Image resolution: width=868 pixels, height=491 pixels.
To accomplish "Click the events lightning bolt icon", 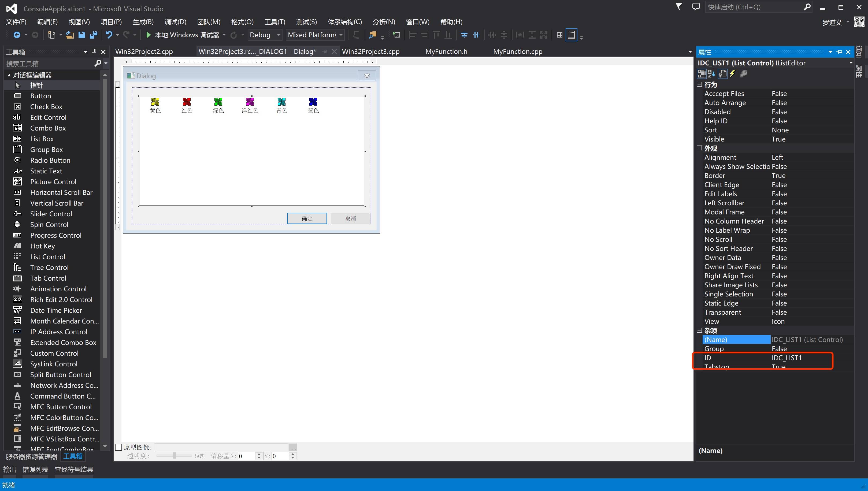I will pyautogui.click(x=732, y=73).
